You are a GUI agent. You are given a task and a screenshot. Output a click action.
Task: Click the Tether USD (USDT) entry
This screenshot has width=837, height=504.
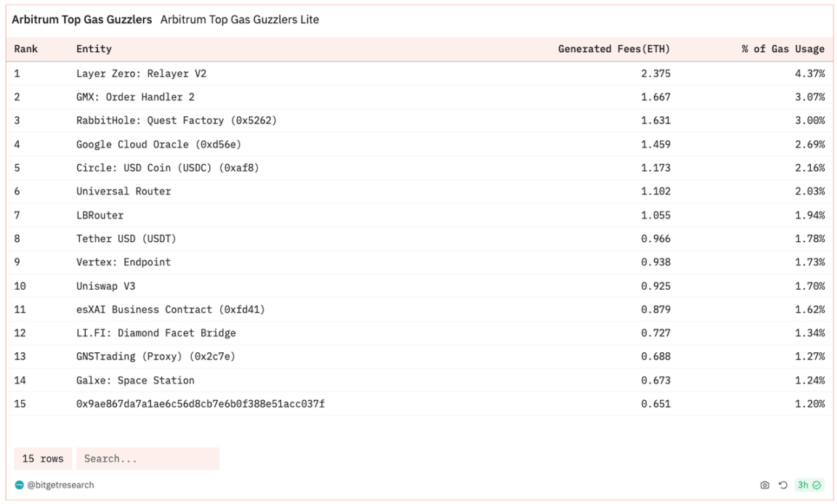[x=126, y=238]
